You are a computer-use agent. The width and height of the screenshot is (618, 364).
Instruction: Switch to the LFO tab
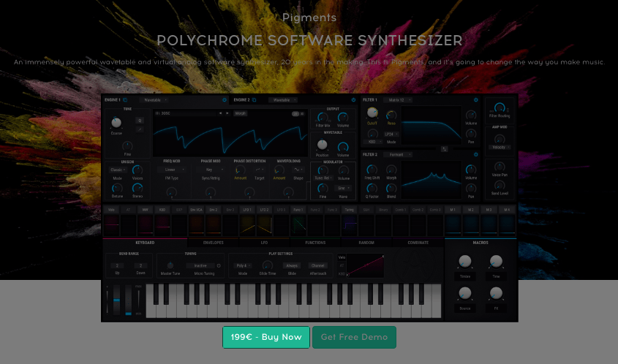coord(264,243)
